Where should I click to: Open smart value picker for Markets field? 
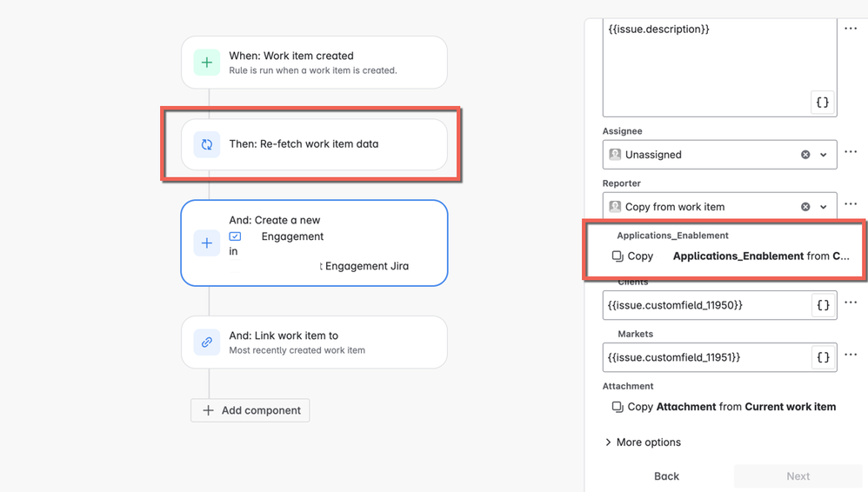pos(823,357)
